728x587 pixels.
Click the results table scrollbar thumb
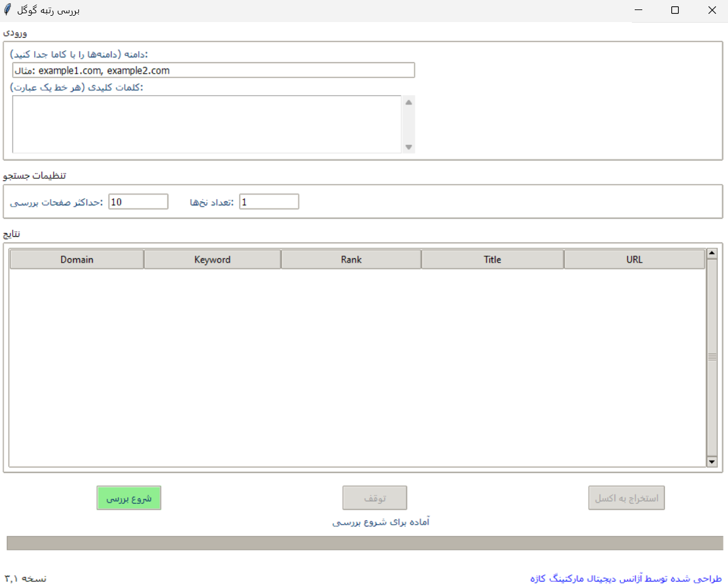click(x=712, y=357)
